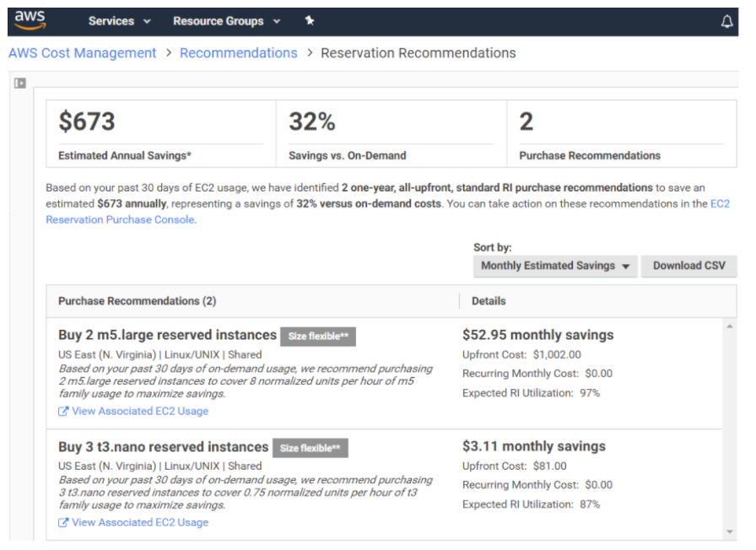Click the pin shortcuts star icon

tap(310, 21)
